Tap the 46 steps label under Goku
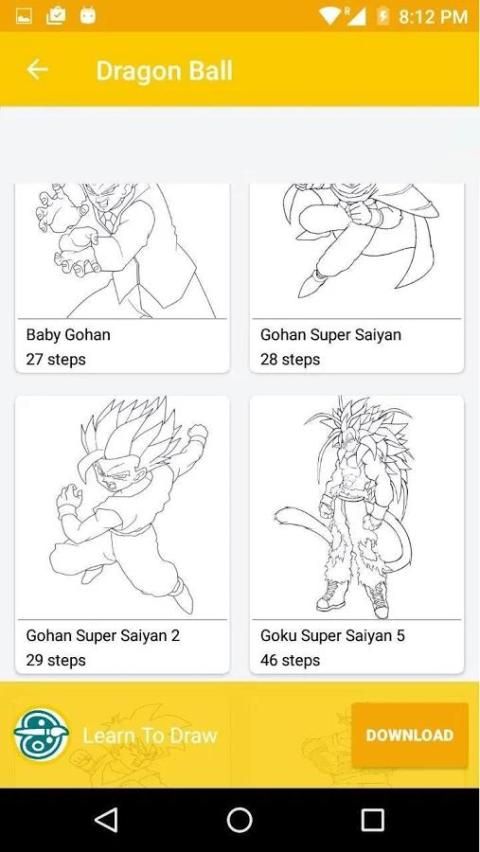 point(290,660)
